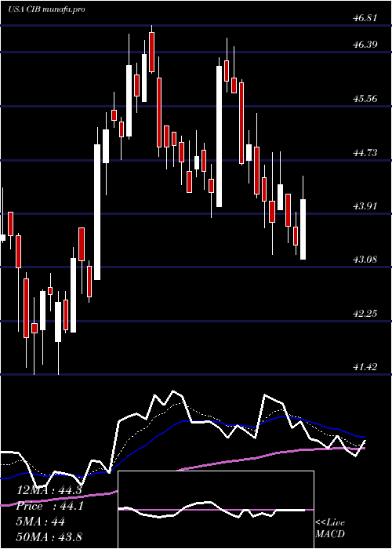Click the last white candlestick on the right
Viewport: 392px width, 549px height.
tap(303, 229)
